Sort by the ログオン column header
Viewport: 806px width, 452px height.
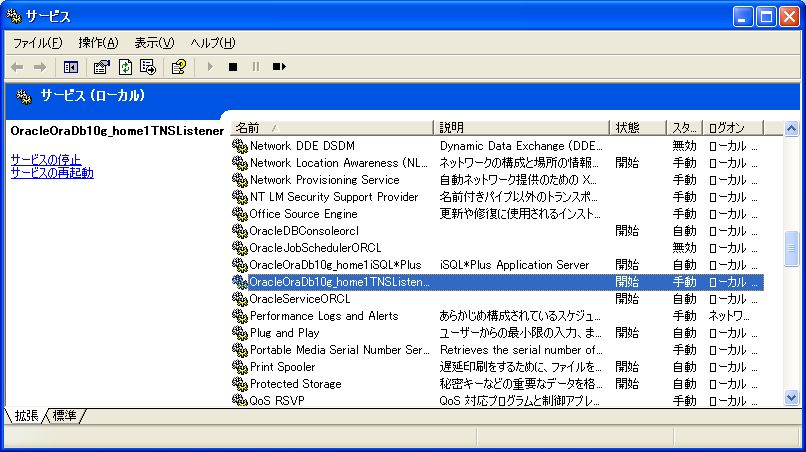tap(733, 128)
